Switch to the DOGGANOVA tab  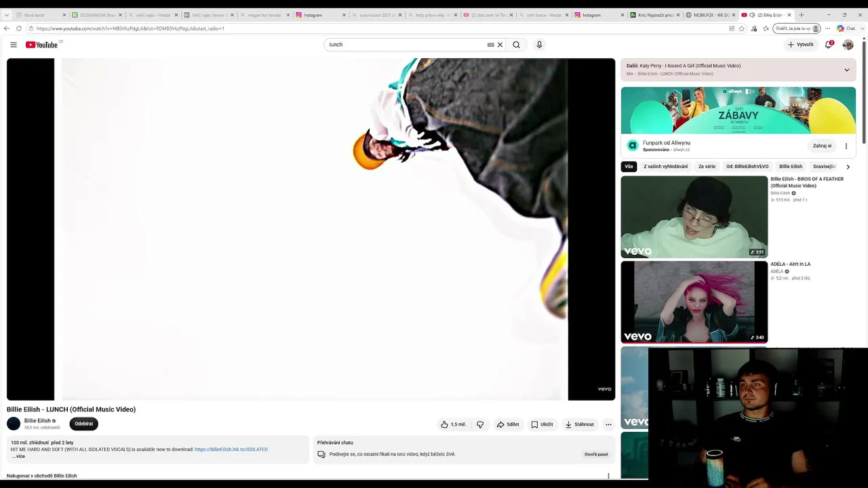[x=97, y=15]
